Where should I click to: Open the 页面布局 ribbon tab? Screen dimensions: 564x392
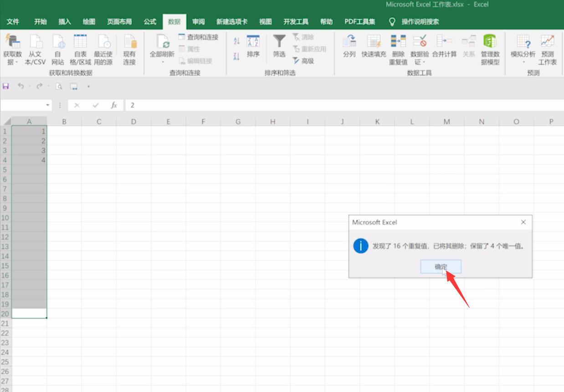tap(119, 21)
